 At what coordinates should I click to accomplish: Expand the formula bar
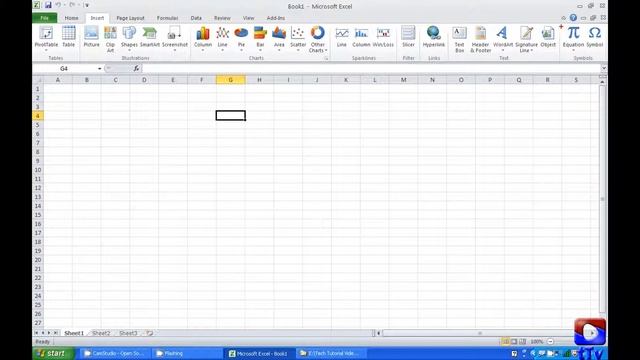(x=604, y=68)
